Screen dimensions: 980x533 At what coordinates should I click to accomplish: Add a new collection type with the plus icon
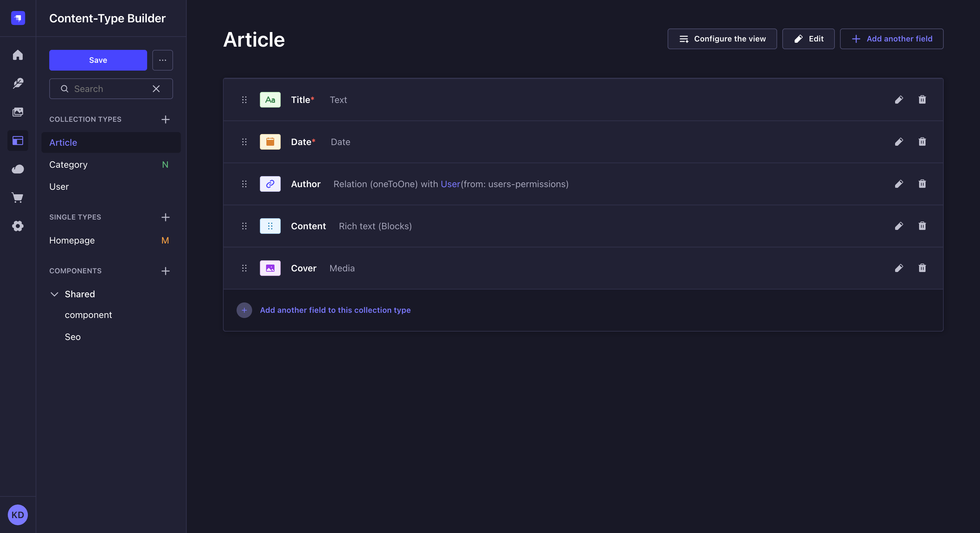[x=166, y=119]
